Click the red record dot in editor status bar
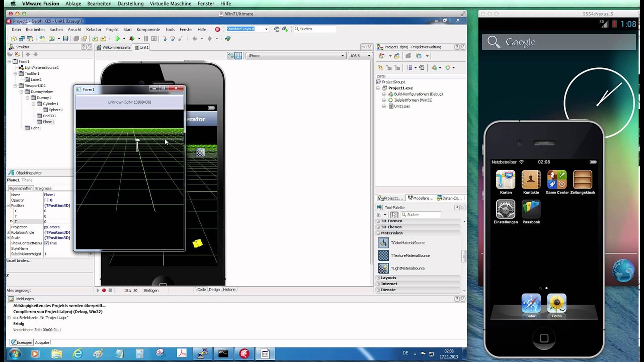This screenshot has height=362, width=644. [x=104, y=291]
